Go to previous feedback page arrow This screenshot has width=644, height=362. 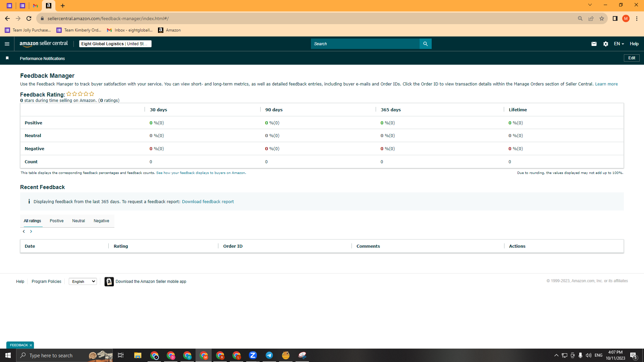click(24, 232)
